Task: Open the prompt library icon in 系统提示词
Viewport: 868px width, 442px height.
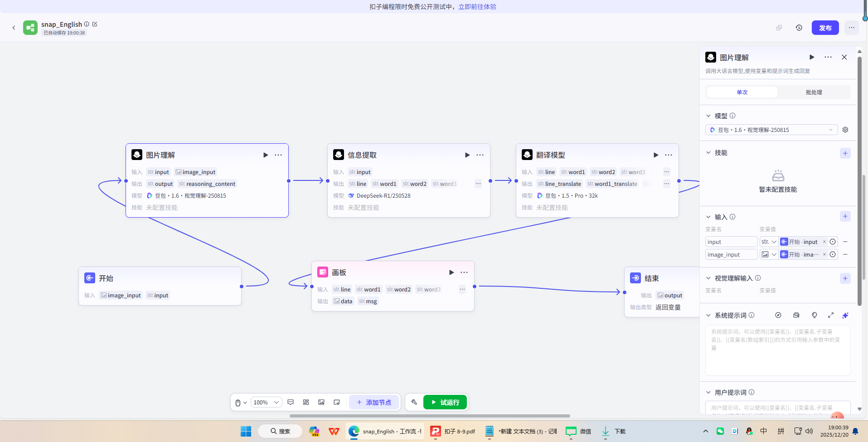Action: (x=796, y=315)
